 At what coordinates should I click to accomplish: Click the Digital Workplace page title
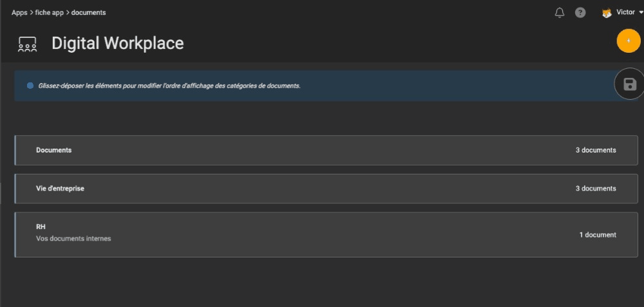click(x=118, y=43)
